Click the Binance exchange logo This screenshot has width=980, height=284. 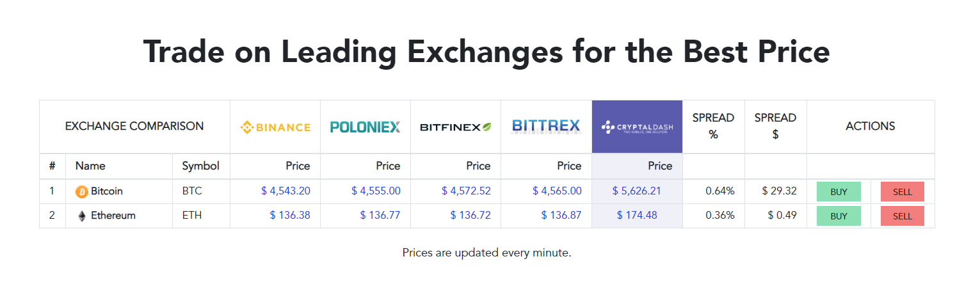point(275,127)
